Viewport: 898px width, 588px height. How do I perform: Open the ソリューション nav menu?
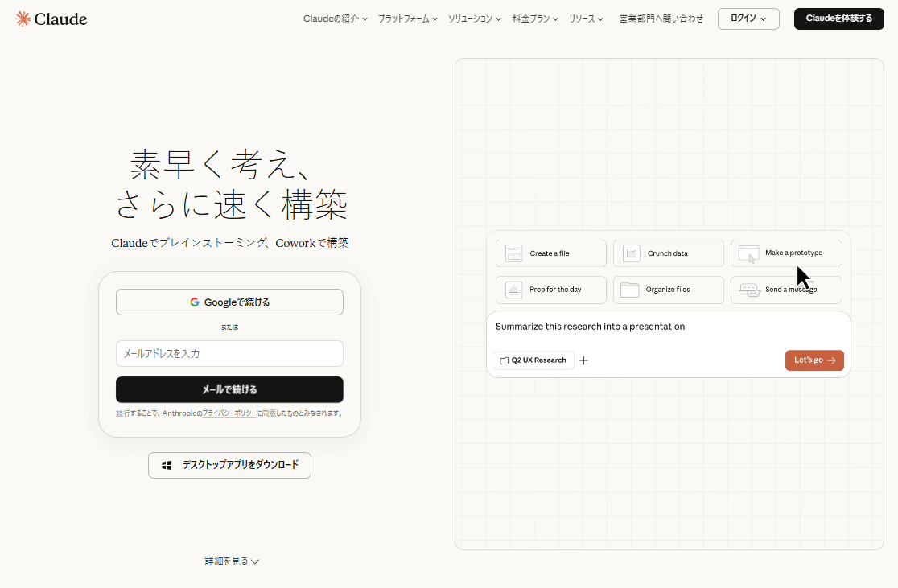pos(474,19)
